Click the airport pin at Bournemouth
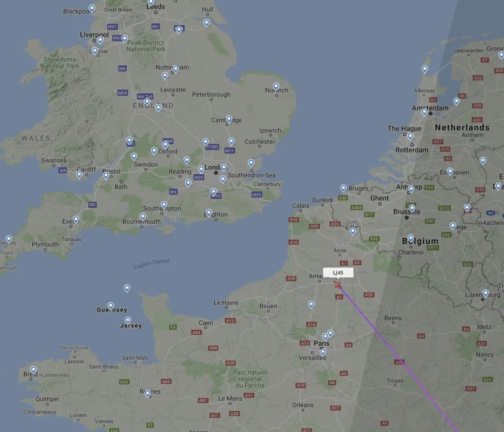This screenshot has height=432, width=504. [143, 217]
